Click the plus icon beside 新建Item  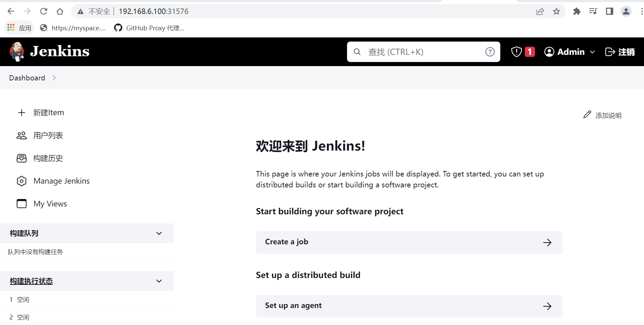[x=21, y=112]
